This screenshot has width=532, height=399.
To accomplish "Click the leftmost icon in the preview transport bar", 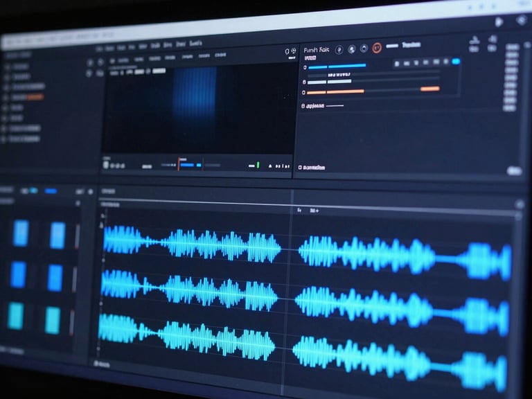I will point(105,165).
